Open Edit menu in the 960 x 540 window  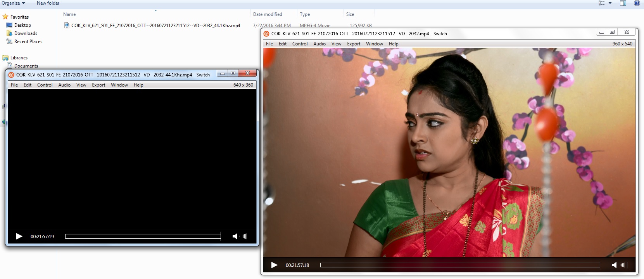[x=283, y=44]
